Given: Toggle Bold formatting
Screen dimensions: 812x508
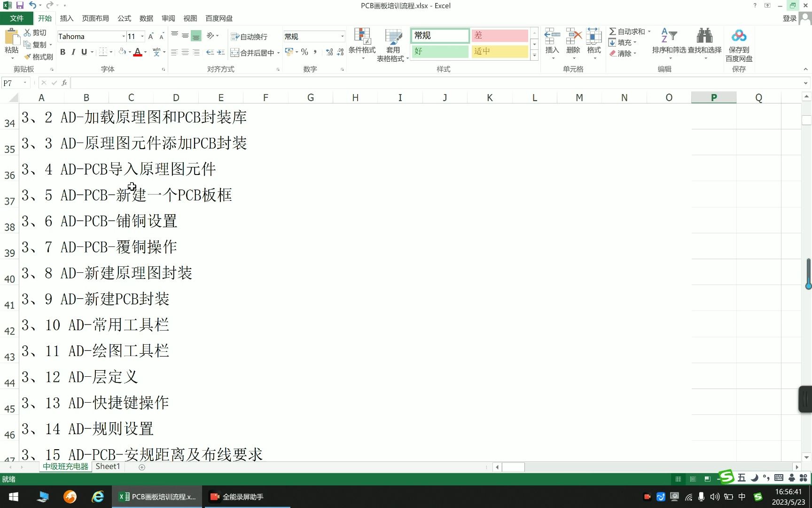Looking at the screenshot, I should (x=62, y=52).
